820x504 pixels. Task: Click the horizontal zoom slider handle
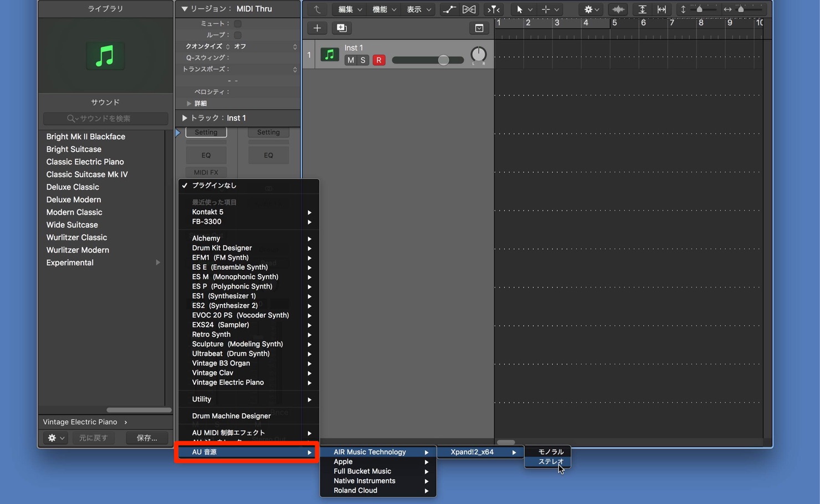(741, 9)
